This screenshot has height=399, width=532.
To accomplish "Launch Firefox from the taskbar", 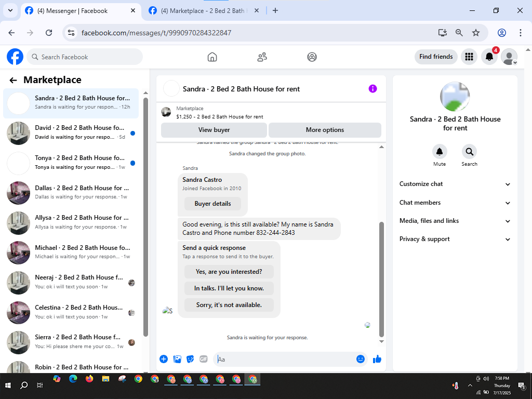I will point(89,379).
